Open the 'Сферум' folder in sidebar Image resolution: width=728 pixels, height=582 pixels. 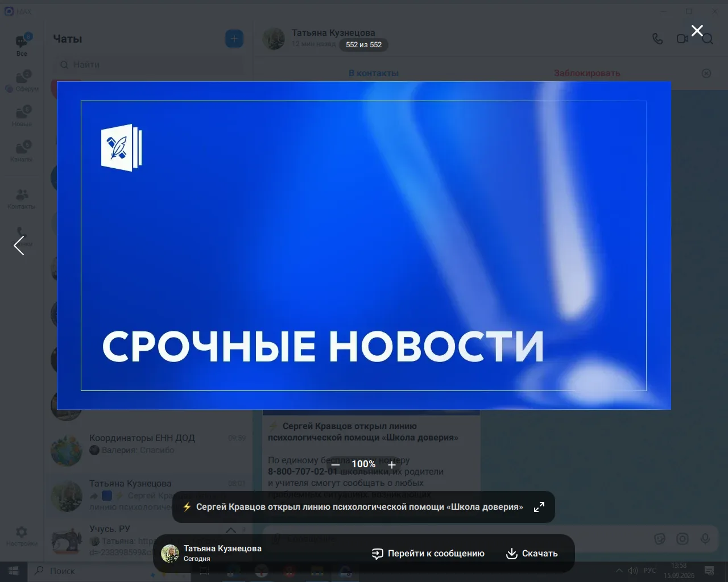pyautogui.click(x=22, y=81)
